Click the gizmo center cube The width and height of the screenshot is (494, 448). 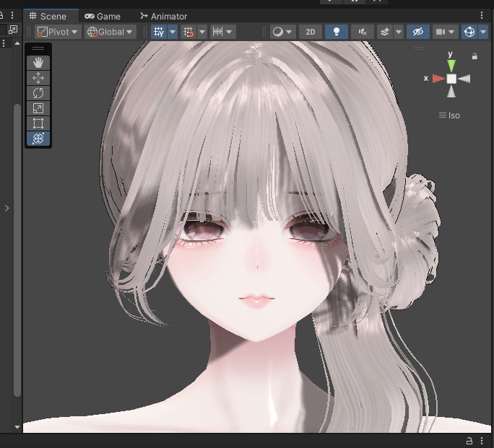click(451, 79)
